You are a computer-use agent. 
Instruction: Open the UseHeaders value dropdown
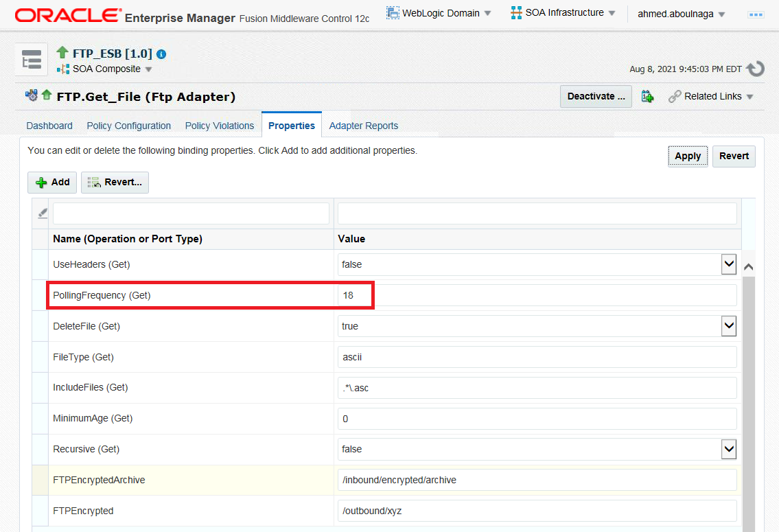click(728, 264)
